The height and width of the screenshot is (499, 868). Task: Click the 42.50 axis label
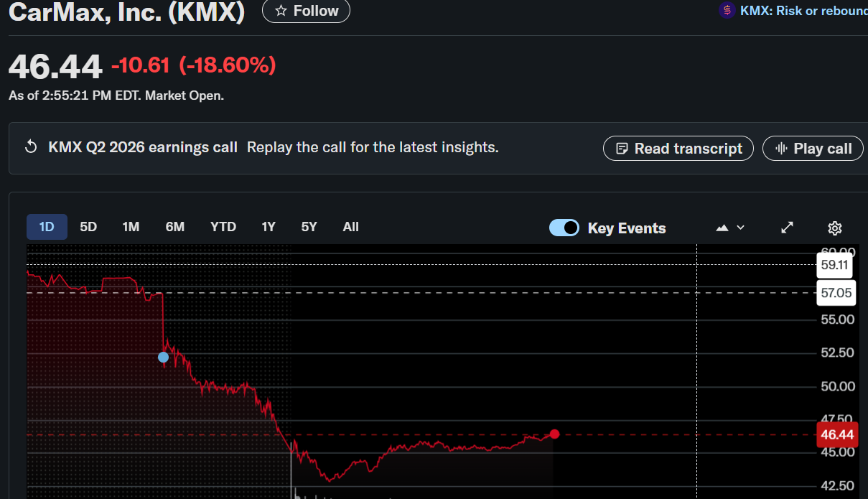pos(838,485)
